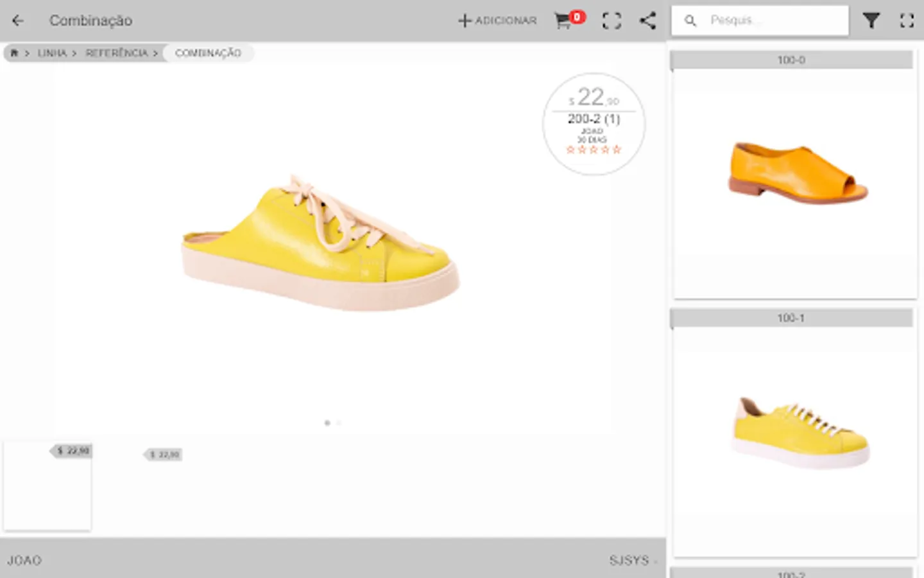Click the 100-0 card header
Screen dimensions: 924x578
coord(791,60)
